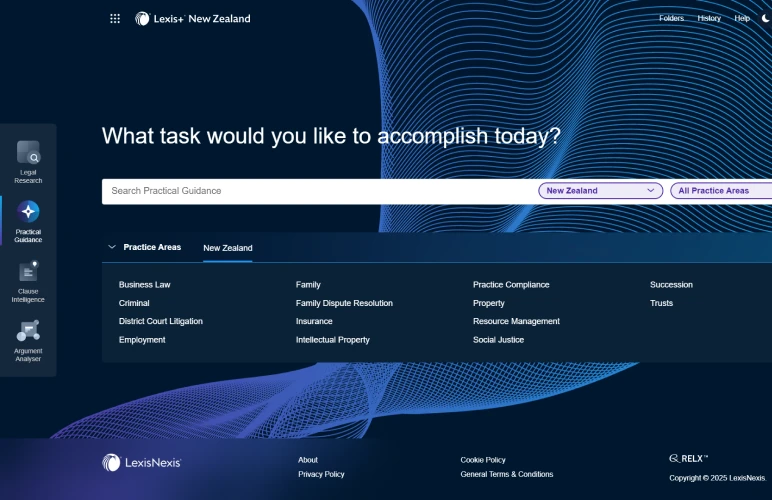The height and width of the screenshot is (500, 772).
Task: Open Folders in the top menu
Action: pyautogui.click(x=672, y=18)
